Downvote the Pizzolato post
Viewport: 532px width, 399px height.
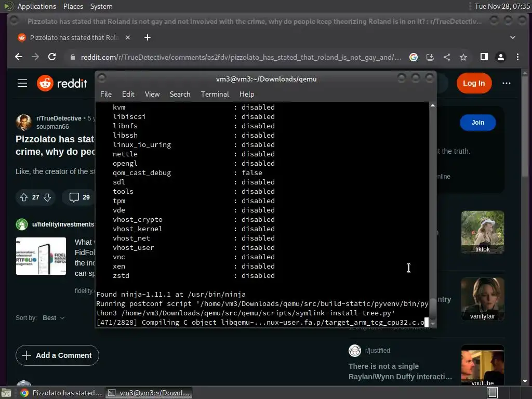[x=47, y=197]
